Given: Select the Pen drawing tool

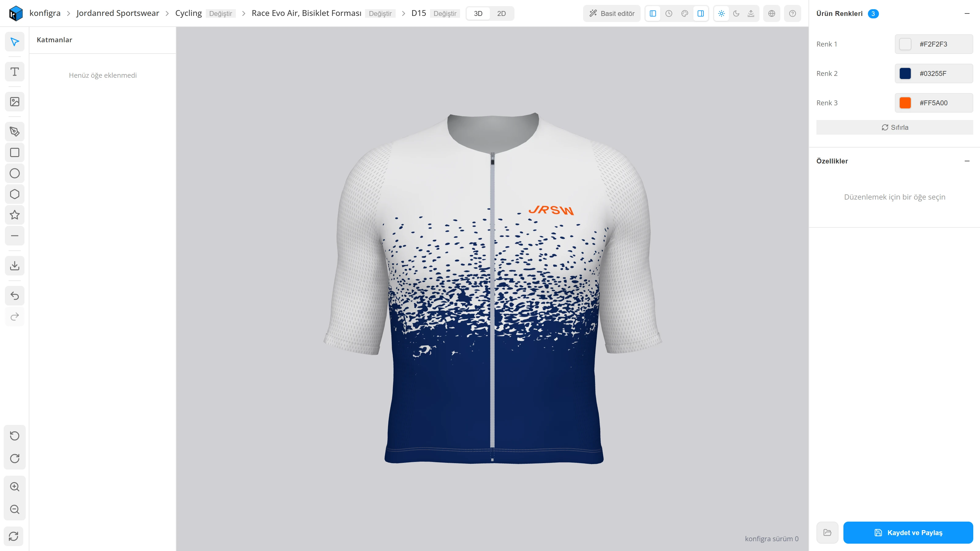Looking at the screenshot, I should pos(14,132).
